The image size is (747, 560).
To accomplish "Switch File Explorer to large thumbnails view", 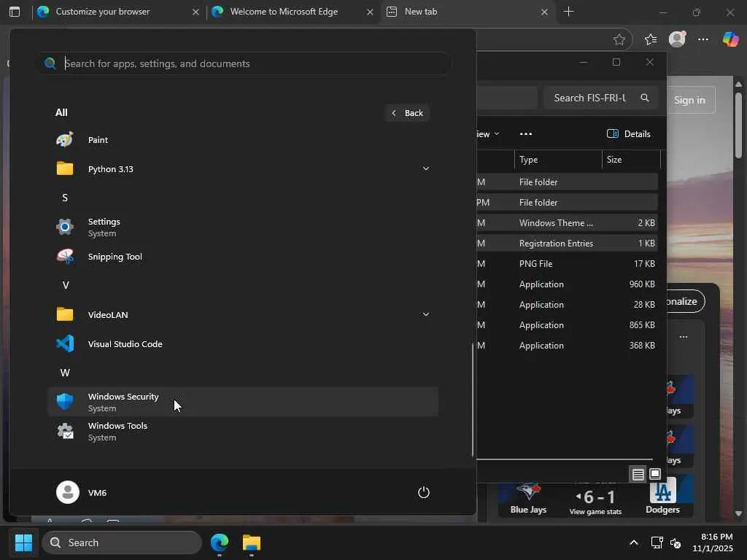I will [x=655, y=474].
